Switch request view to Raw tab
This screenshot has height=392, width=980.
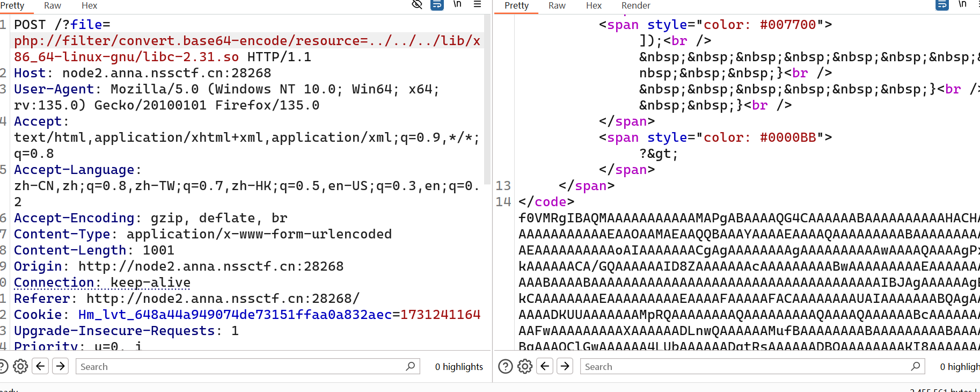(52, 5)
